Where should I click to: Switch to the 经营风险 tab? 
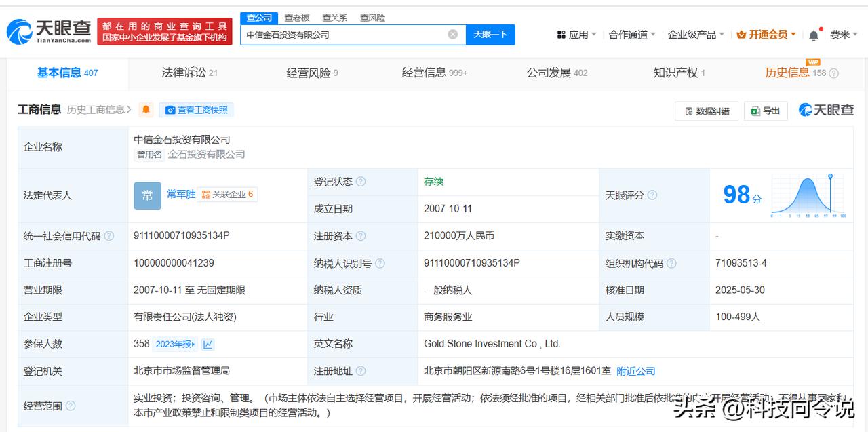tap(312, 73)
